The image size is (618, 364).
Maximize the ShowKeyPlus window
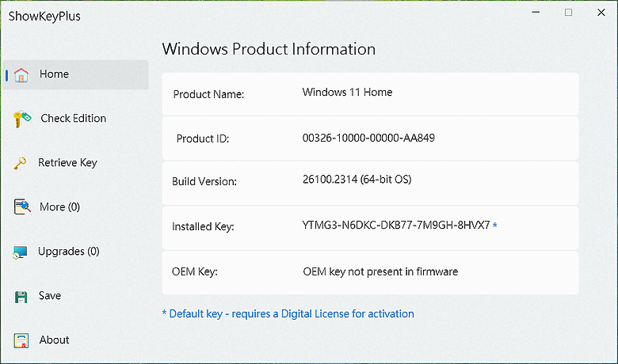pyautogui.click(x=568, y=12)
